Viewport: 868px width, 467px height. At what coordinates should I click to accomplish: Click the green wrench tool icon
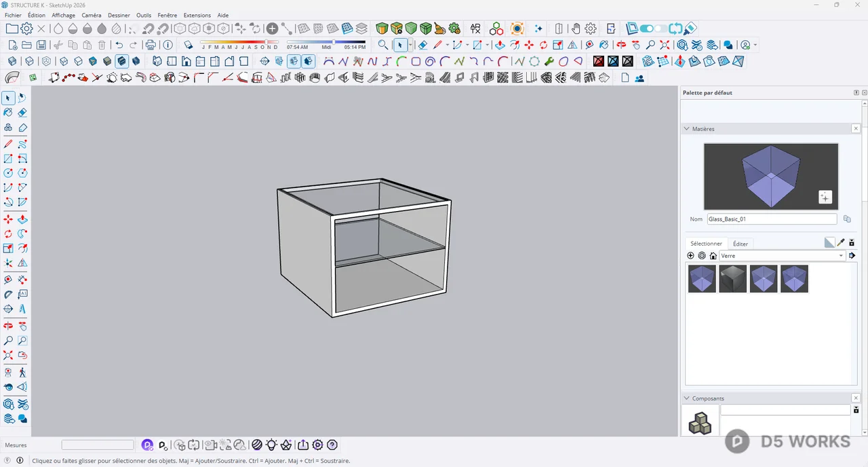[x=549, y=61]
